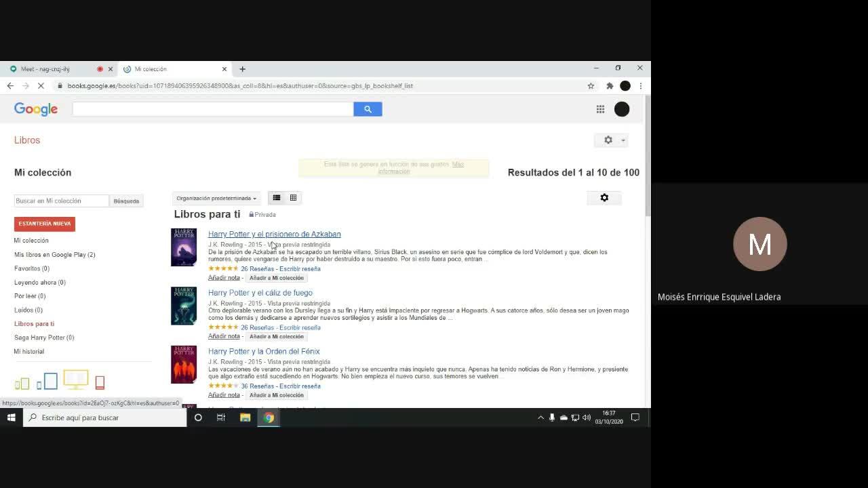The image size is (868, 488).
Task: Click the Buscar en Mi colección field
Action: point(62,201)
